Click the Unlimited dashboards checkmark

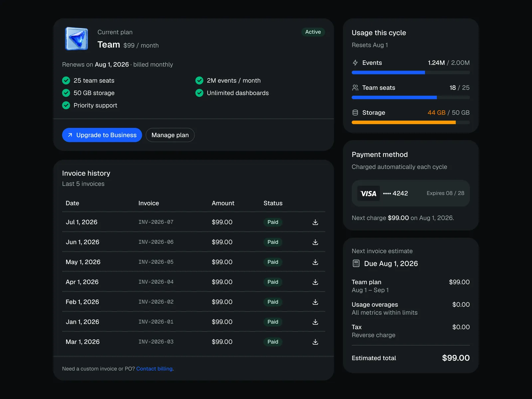pyautogui.click(x=199, y=93)
